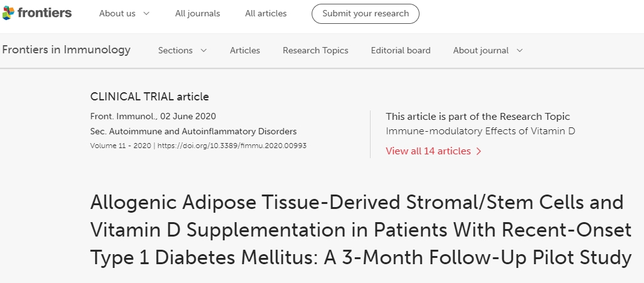Open the All journals page

(x=198, y=14)
